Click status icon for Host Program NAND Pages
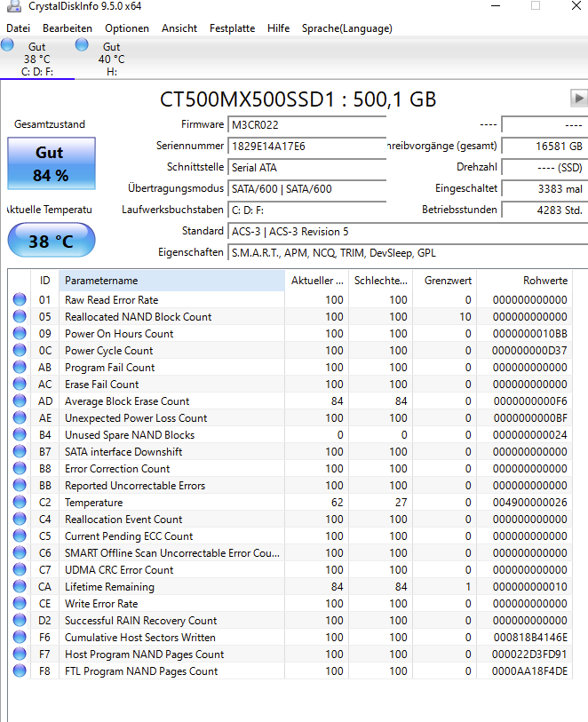This screenshot has width=588, height=722. coord(20,655)
